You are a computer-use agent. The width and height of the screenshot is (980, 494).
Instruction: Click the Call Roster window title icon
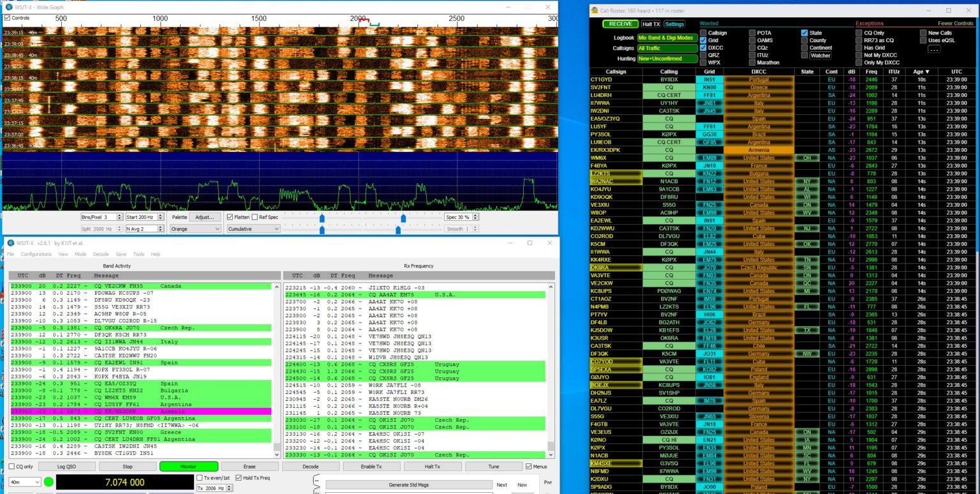(x=595, y=10)
